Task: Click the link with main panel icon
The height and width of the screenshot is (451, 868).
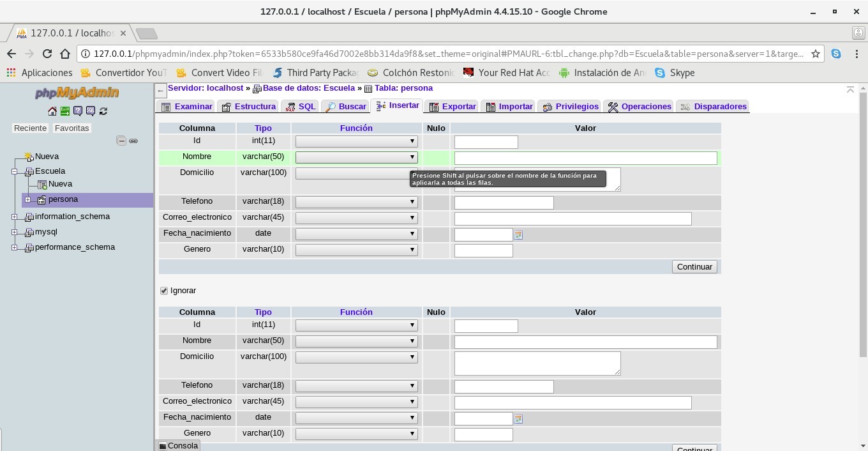Action: (133, 141)
